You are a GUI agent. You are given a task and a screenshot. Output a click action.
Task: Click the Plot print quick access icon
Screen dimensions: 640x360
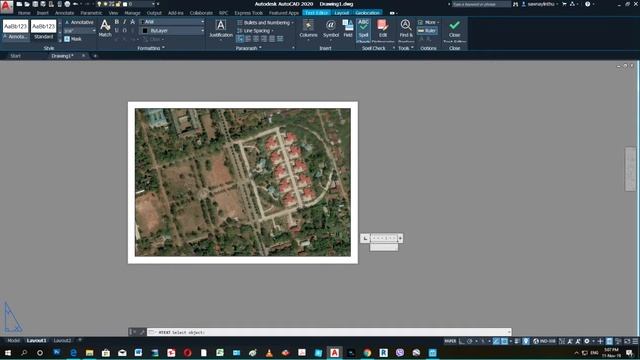(x=67, y=4)
